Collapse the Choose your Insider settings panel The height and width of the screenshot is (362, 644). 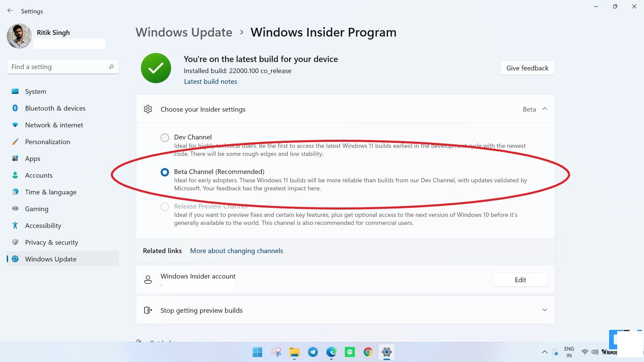[544, 109]
